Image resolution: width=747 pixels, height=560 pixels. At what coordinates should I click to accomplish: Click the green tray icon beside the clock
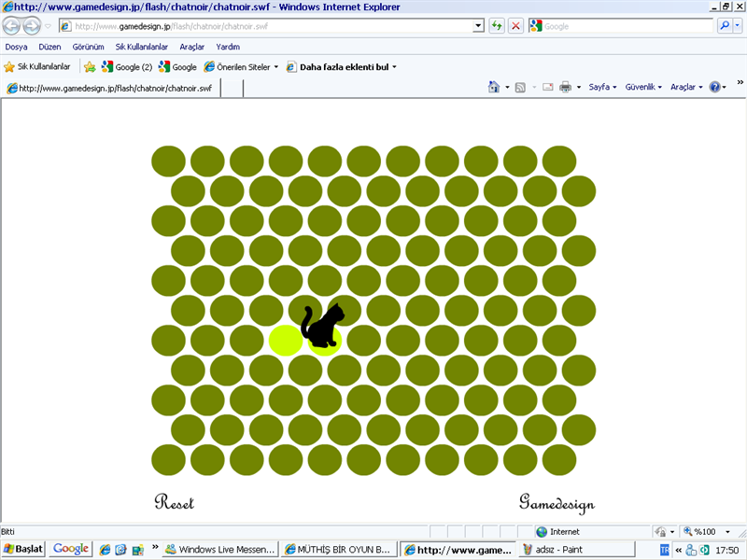pos(704,550)
